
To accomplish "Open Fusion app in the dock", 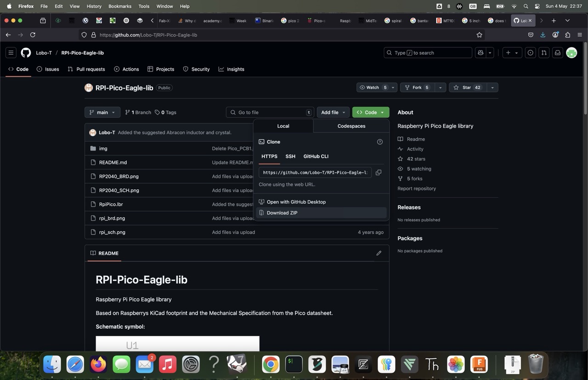I will point(479,364).
